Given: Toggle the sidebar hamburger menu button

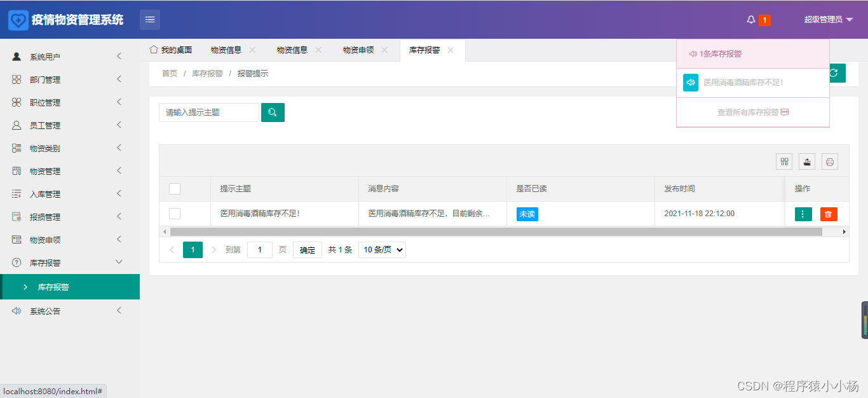Looking at the screenshot, I should coord(150,20).
